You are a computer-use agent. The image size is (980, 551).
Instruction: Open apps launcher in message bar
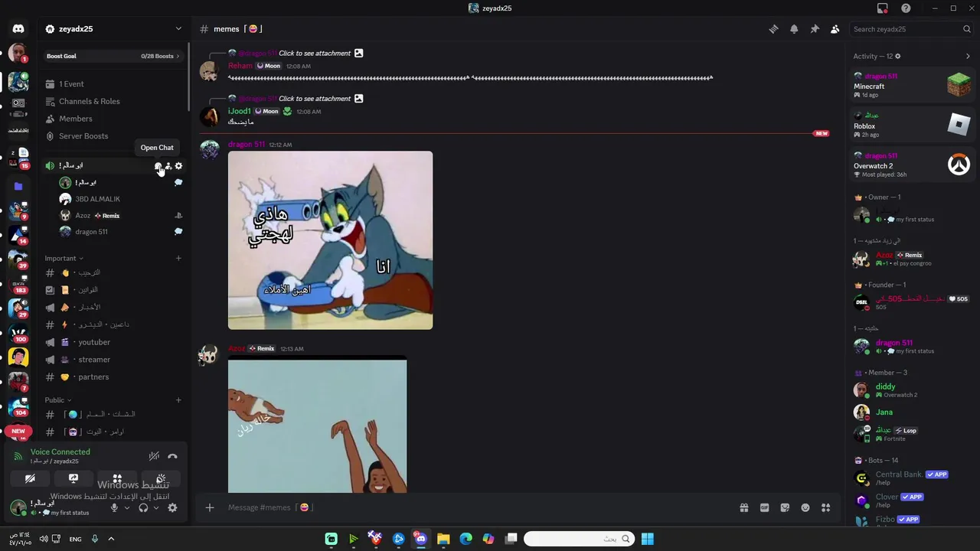(825, 507)
